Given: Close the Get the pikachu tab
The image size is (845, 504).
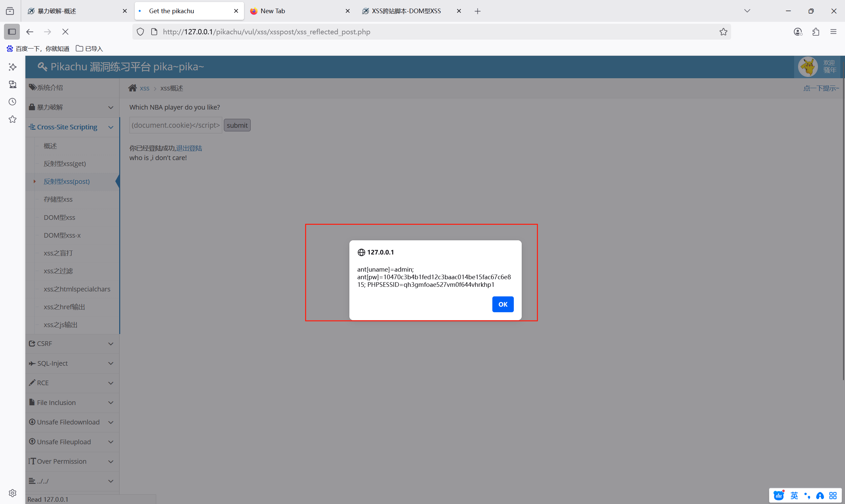Looking at the screenshot, I should coord(236,11).
